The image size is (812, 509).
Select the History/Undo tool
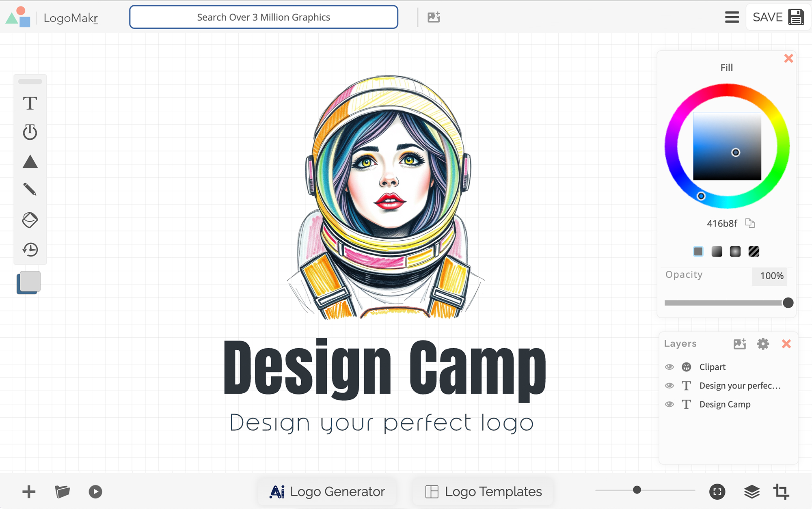coord(29,249)
